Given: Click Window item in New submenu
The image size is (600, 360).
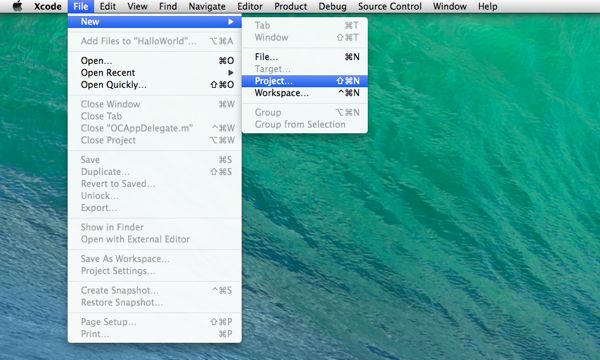Looking at the screenshot, I should coord(305,37).
